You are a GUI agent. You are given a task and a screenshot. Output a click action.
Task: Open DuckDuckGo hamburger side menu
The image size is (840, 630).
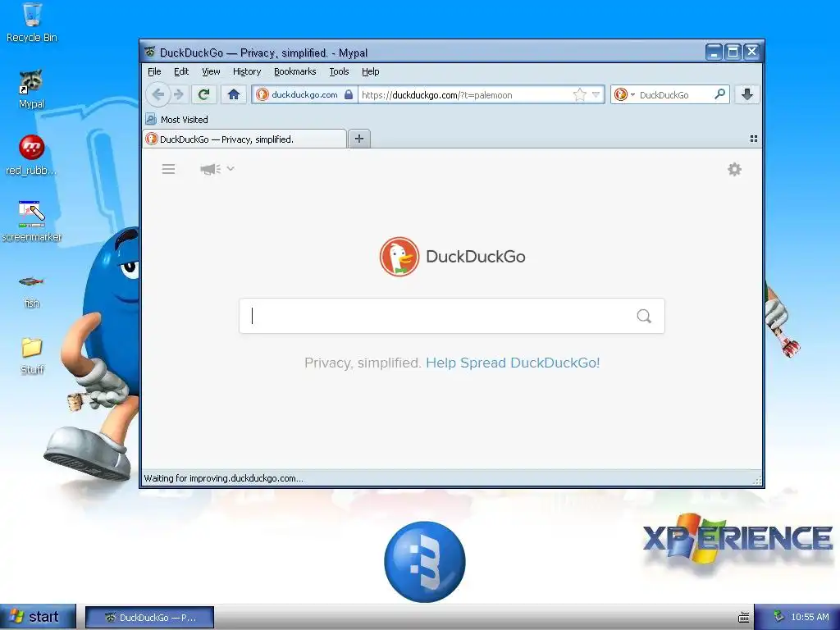169,169
